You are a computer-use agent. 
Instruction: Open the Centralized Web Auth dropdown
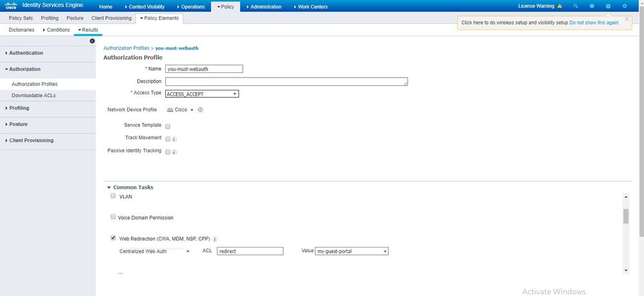(154, 251)
